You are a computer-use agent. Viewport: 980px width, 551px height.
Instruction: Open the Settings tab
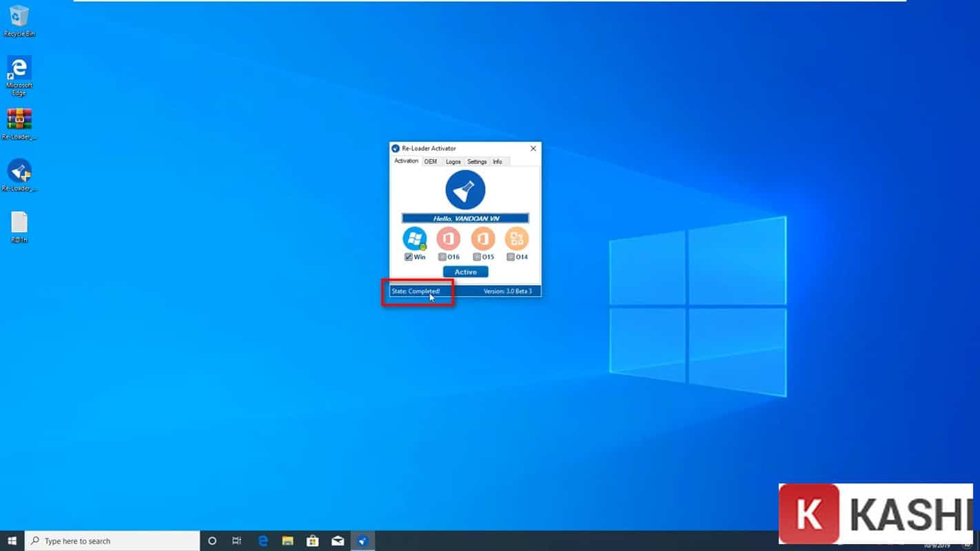(477, 161)
